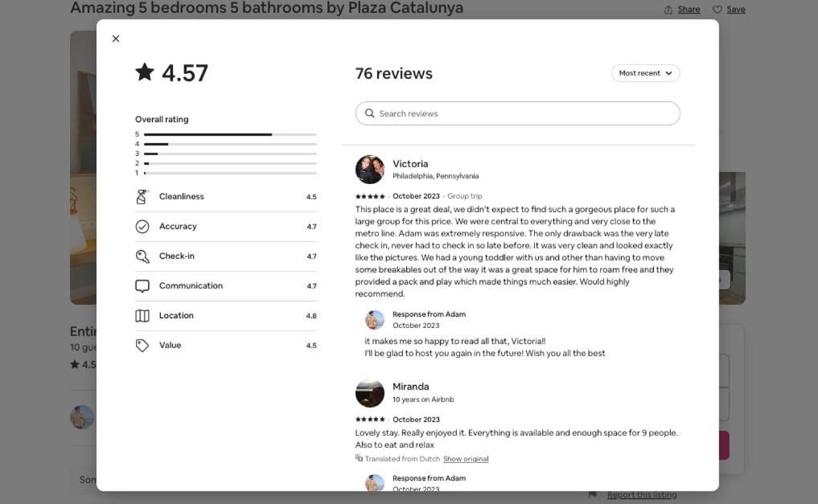Image resolution: width=818 pixels, height=504 pixels.
Task: Click the Cleanliness spray bottle icon
Action: pos(142,196)
